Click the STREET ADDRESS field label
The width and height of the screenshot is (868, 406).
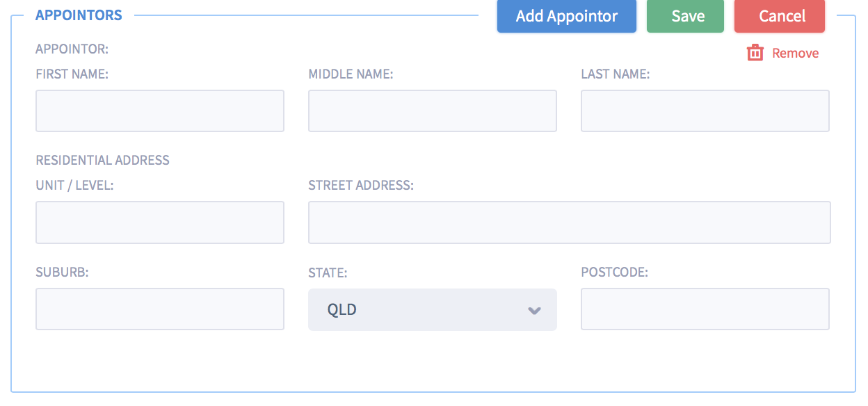click(361, 186)
